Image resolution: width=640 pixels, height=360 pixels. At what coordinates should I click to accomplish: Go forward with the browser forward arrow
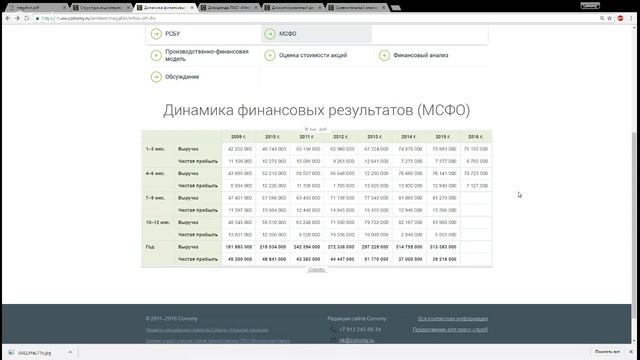point(17,18)
